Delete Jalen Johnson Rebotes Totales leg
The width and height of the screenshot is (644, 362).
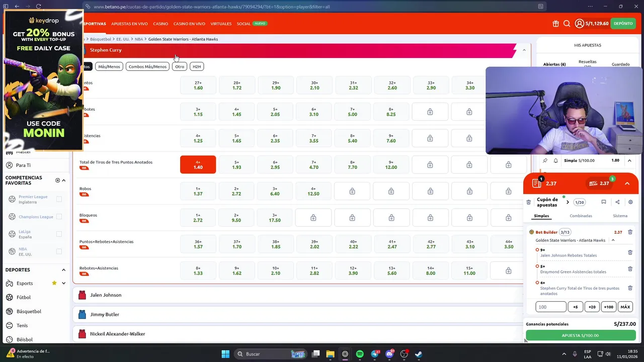click(630, 252)
